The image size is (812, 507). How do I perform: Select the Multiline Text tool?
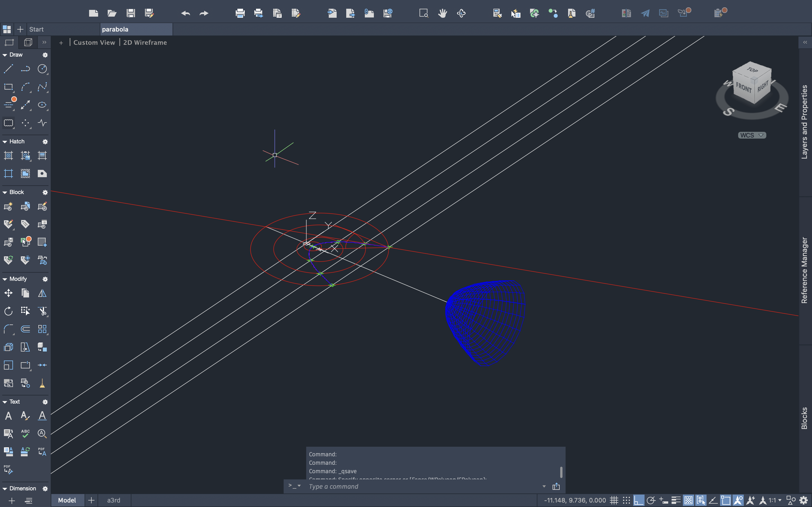pyautogui.click(x=8, y=416)
